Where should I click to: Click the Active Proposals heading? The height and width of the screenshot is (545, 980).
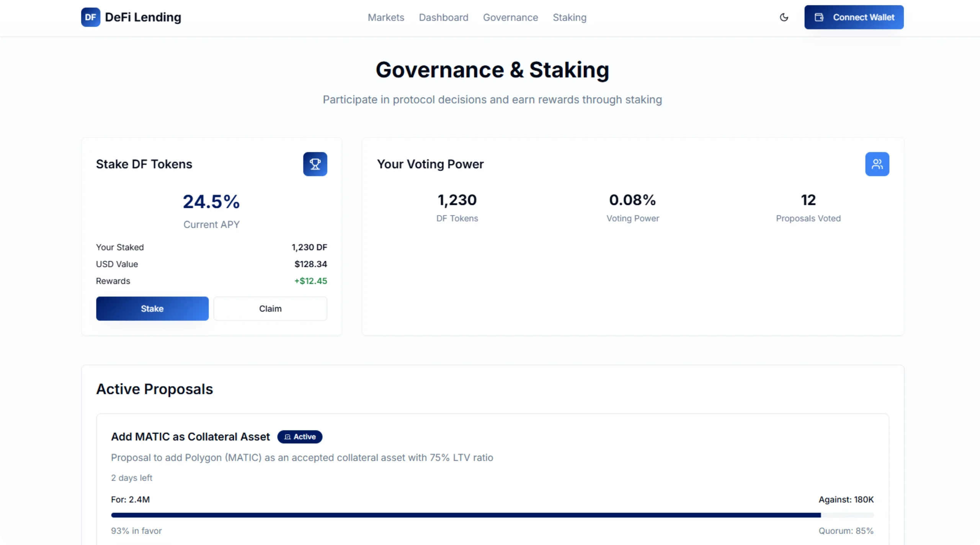tap(154, 389)
